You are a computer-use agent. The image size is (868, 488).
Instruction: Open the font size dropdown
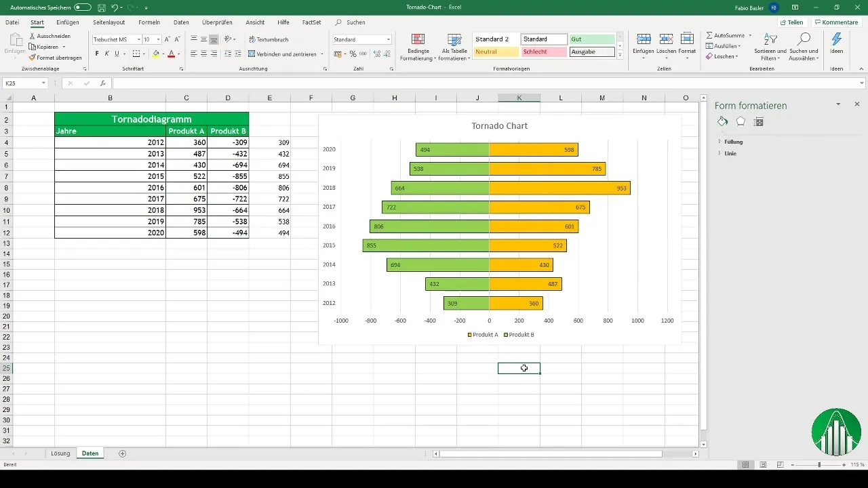point(159,39)
